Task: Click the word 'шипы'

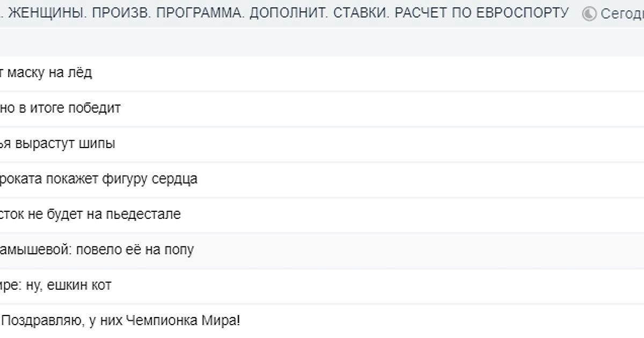Action: pyautogui.click(x=99, y=144)
